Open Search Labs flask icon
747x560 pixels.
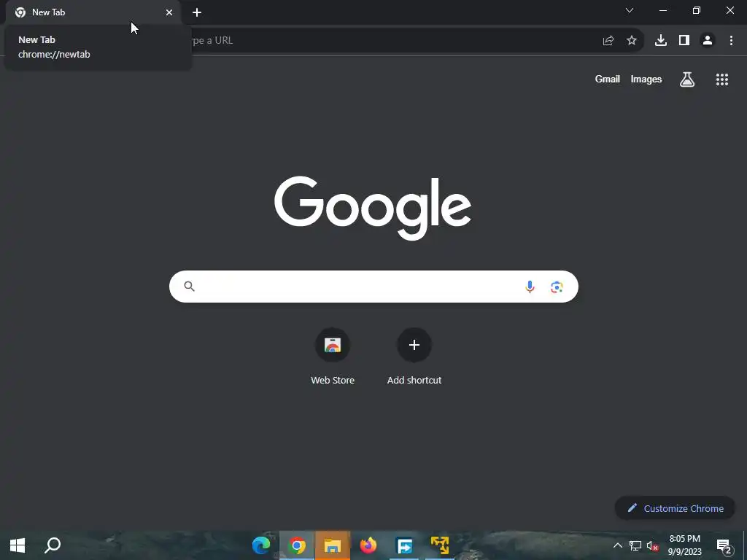(x=687, y=79)
